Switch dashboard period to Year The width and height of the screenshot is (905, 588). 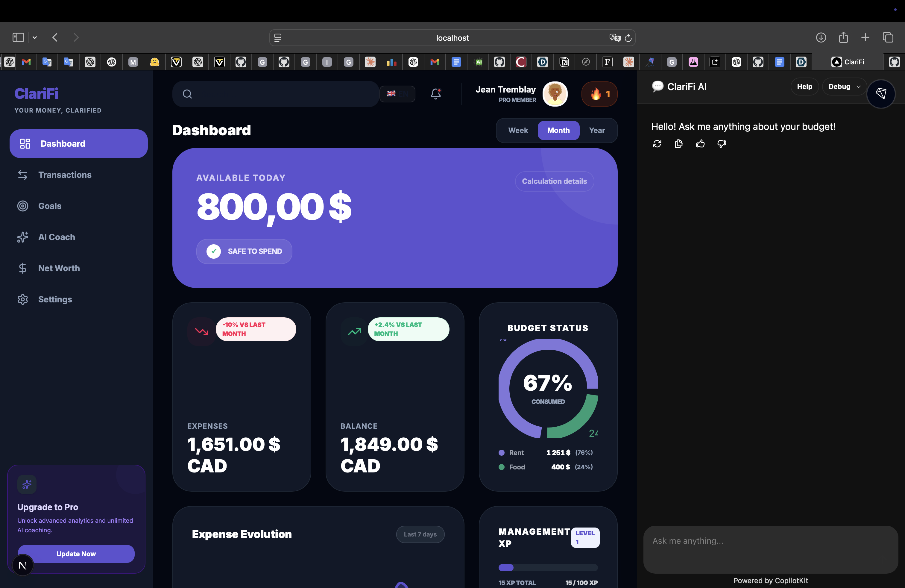pos(597,131)
